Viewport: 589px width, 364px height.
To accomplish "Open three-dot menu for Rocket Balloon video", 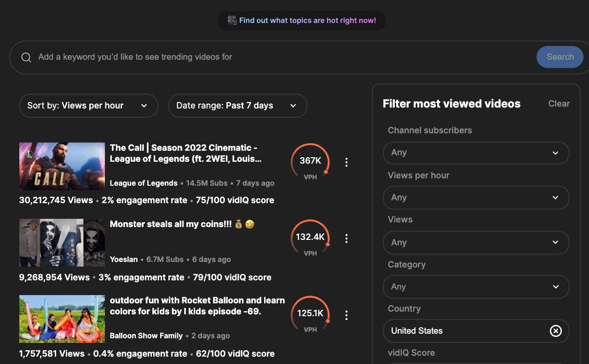I will click(x=346, y=315).
